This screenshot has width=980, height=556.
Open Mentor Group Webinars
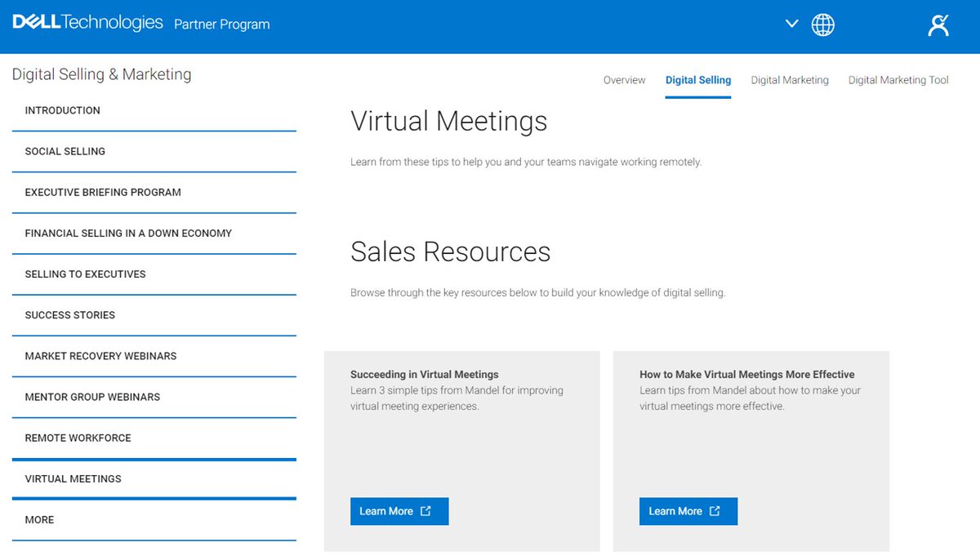[154, 397]
